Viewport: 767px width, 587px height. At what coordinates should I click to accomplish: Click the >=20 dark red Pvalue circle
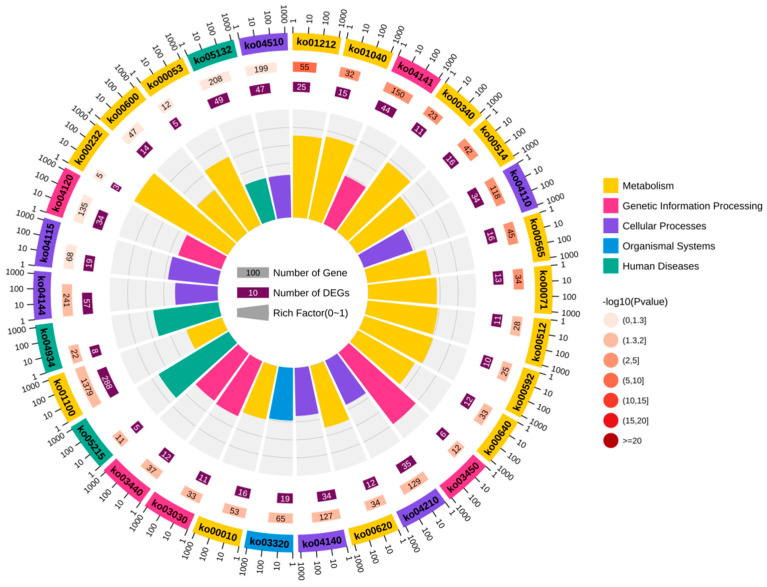coord(610,440)
